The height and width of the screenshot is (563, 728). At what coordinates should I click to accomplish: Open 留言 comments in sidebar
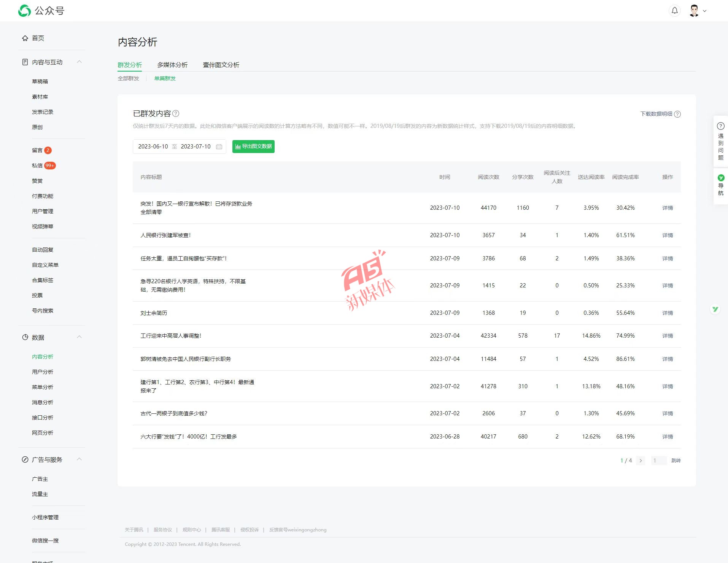tap(37, 150)
